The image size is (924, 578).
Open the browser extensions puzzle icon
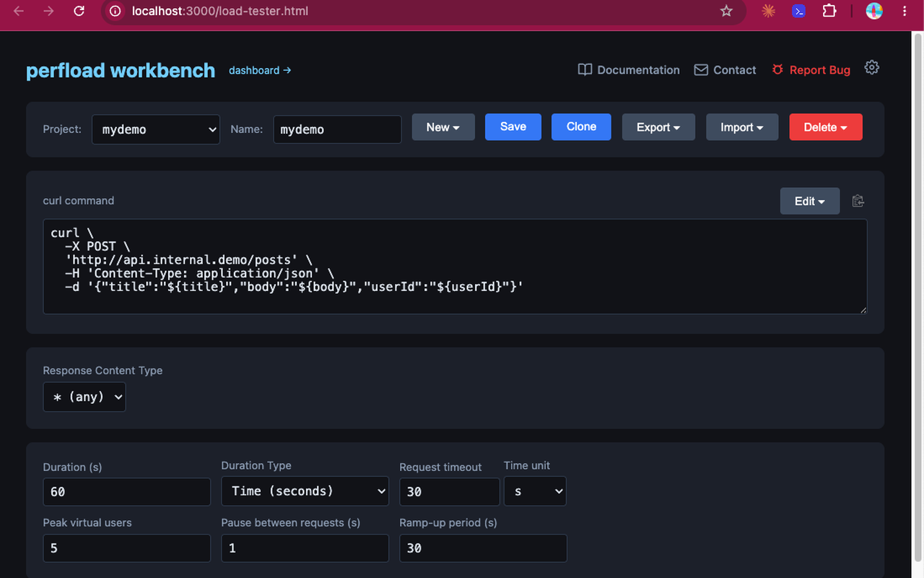[x=829, y=11]
